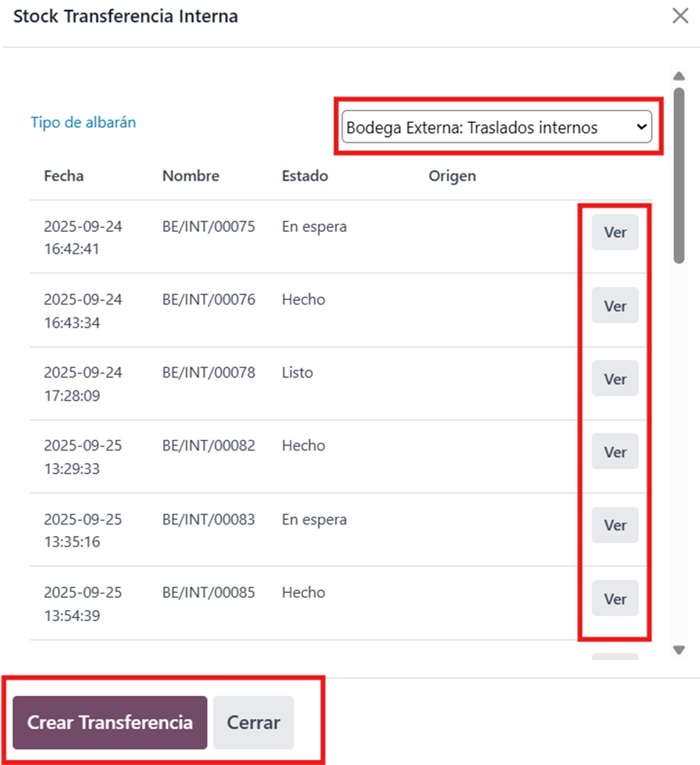
Task: Click the scrollbar up arrow
Action: pyautogui.click(x=679, y=76)
